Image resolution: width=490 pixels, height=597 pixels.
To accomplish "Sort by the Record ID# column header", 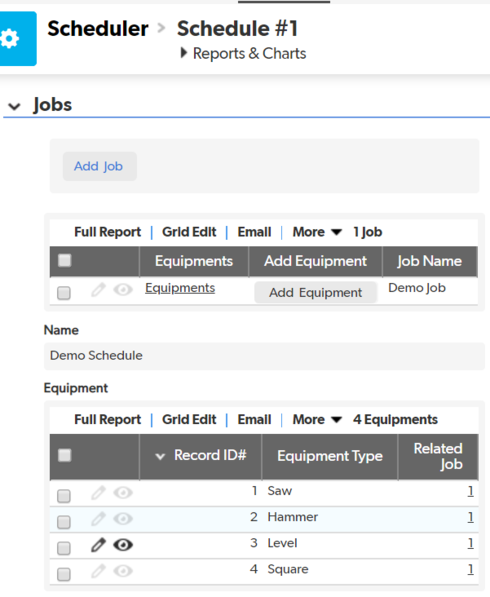I will pyautogui.click(x=210, y=455).
